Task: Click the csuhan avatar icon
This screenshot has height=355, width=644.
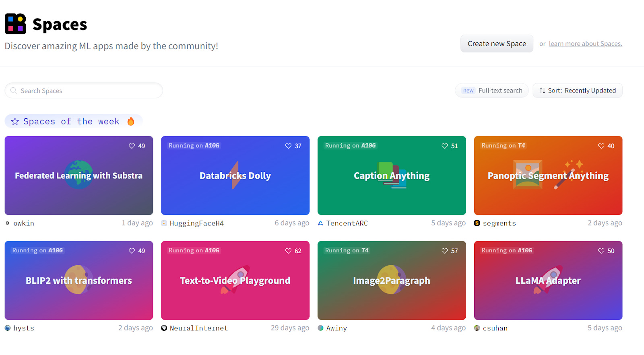Action: point(477,328)
